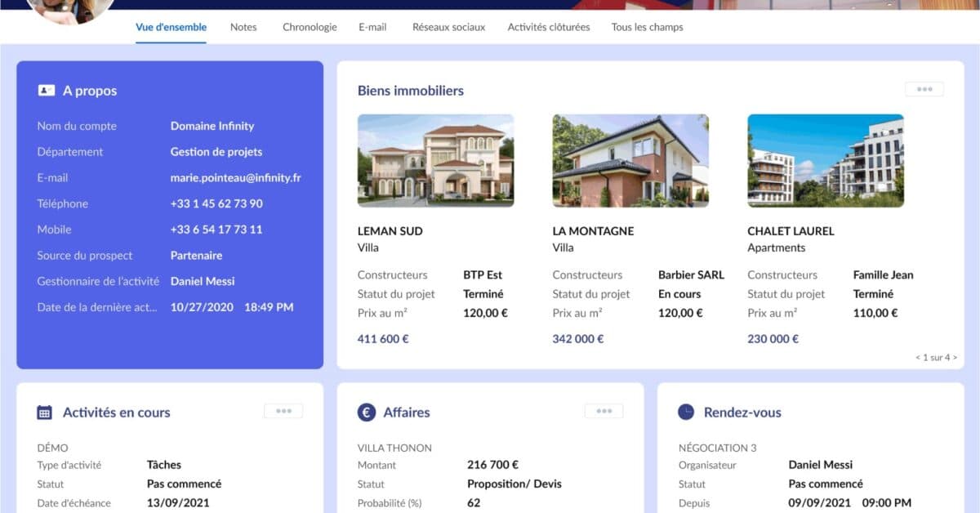Click the phone number +33 1 45 62 73 90

tap(216, 203)
